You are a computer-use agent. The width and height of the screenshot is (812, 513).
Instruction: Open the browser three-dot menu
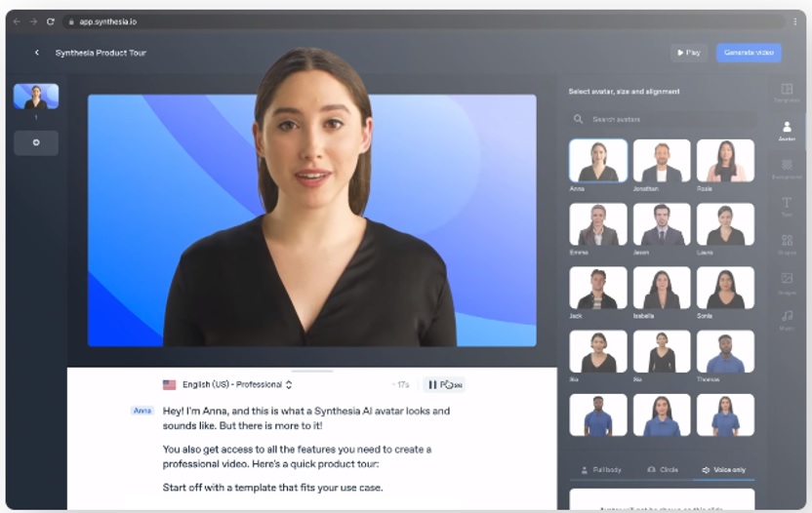coord(794,21)
